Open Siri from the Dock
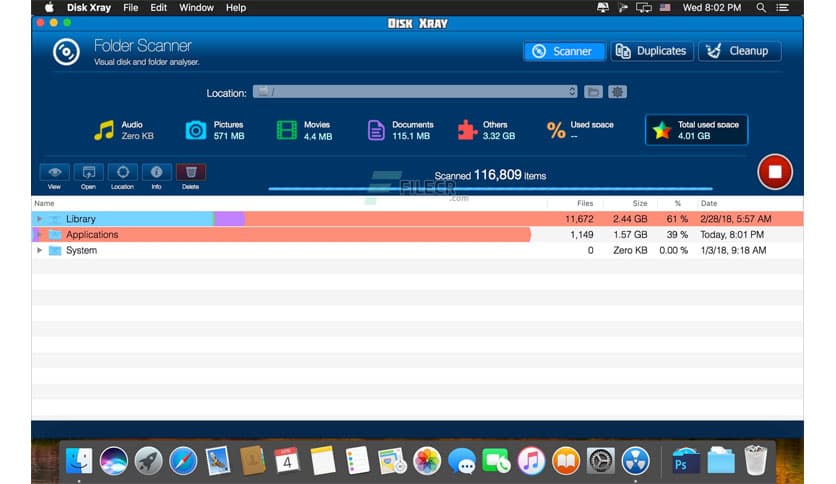Screen dimensions: 836x484 (x=114, y=461)
